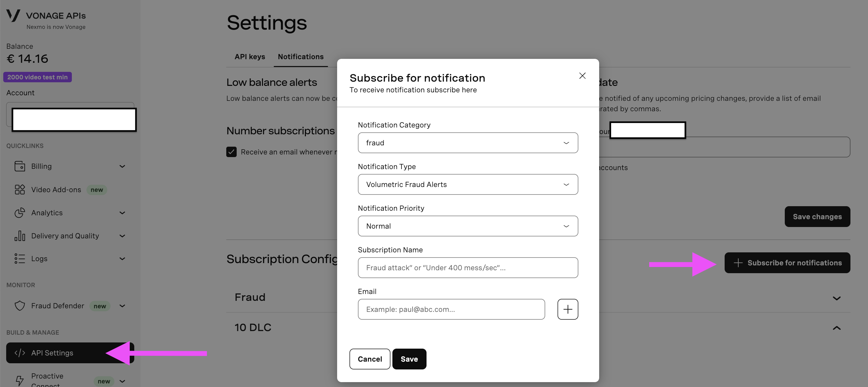Switch to the API keys tab
Screen dimensions: 868x387
[x=250, y=57]
